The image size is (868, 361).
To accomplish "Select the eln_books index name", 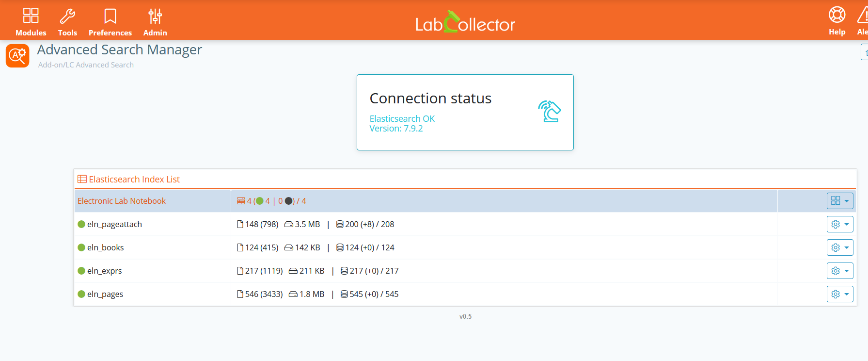I will (106, 247).
